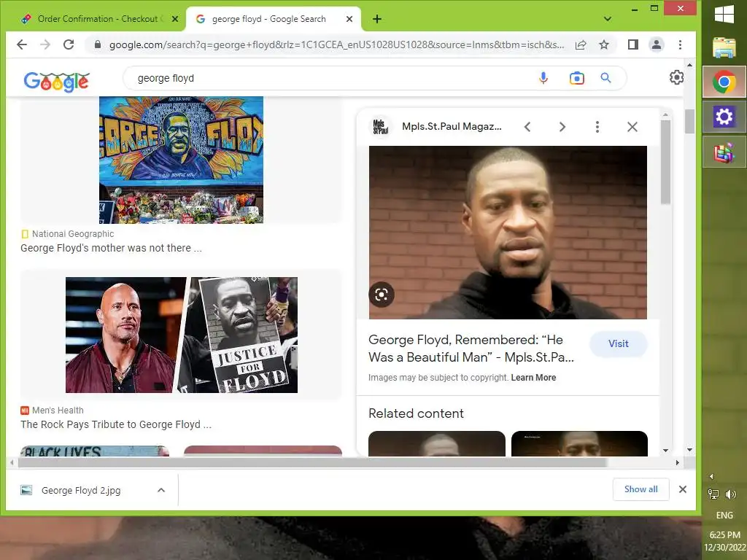Image resolution: width=747 pixels, height=560 pixels.
Task: Click the blue magnifier search button
Action: click(x=605, y=78)
